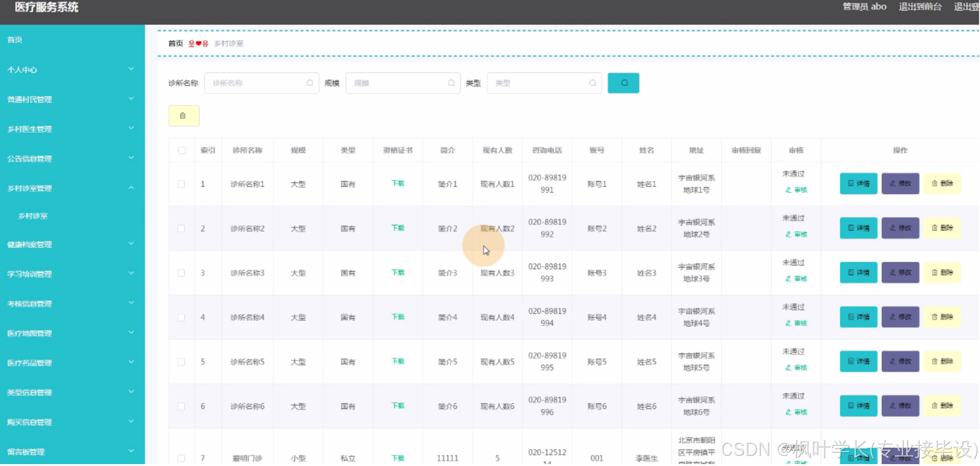980x466 pixels.
Task: Expand 公告信息管理 sidebar menu
Action: [x=72, y=159]
